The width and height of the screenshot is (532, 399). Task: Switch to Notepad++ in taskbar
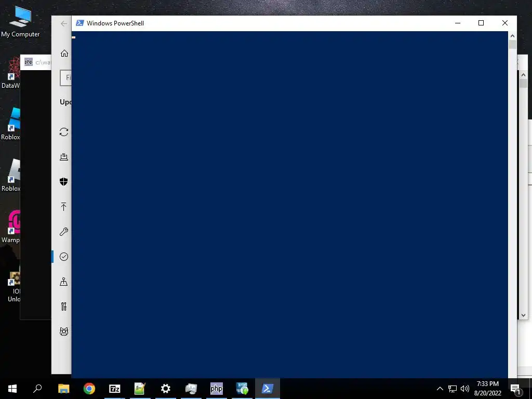tap(140, 389)
